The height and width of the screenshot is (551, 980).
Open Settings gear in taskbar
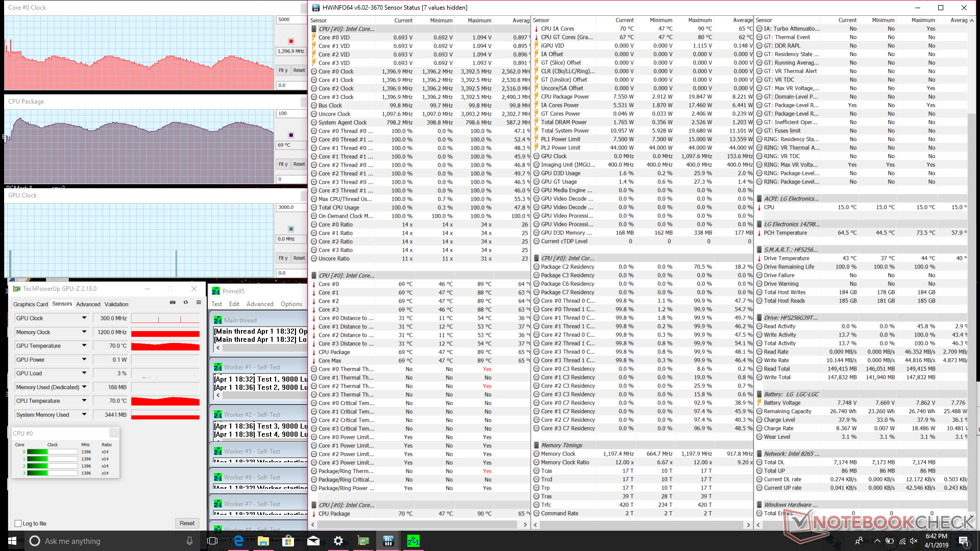pyautogui.click(x=338, y=541)
